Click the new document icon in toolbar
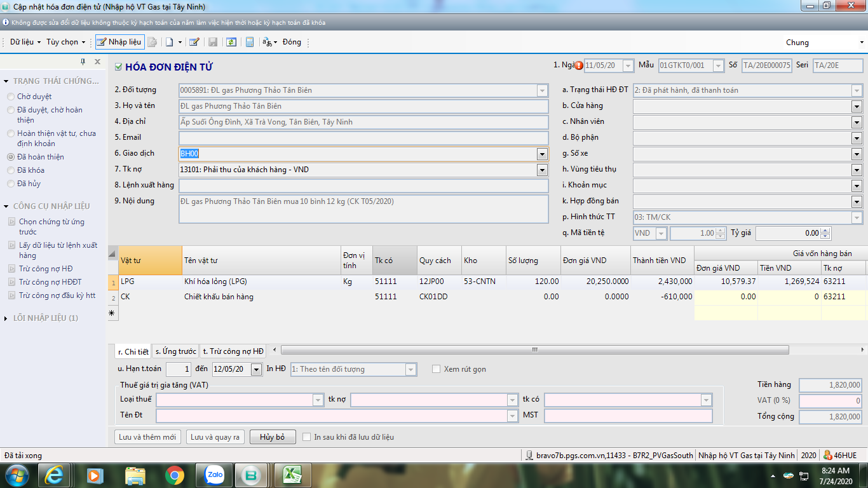Viewport: 868px width, 488px height. (169, 42)
